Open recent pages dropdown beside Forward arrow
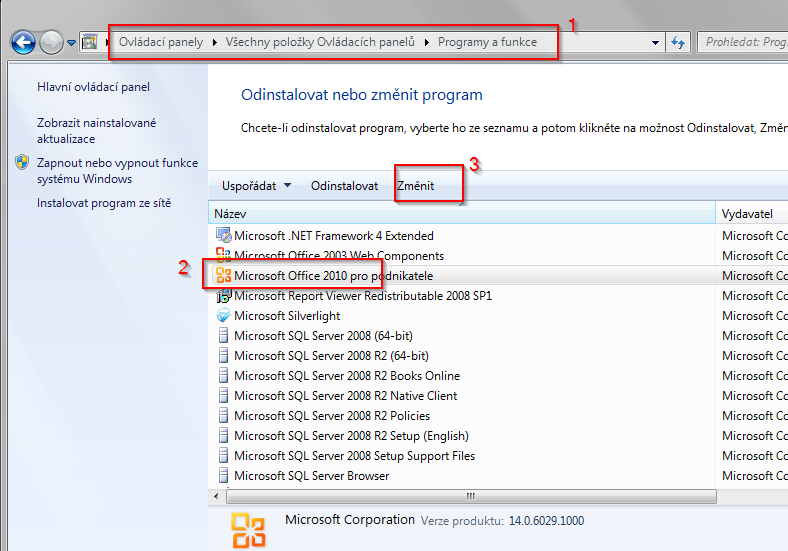The width and height of the screenshot is (788, 551). 71,43
